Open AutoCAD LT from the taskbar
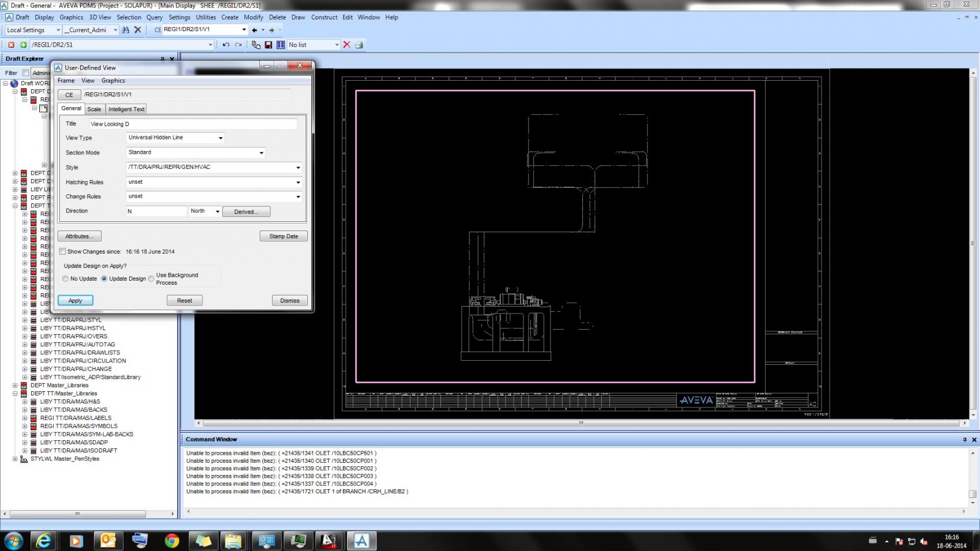The image size is (980, 551). pos(329,541)
